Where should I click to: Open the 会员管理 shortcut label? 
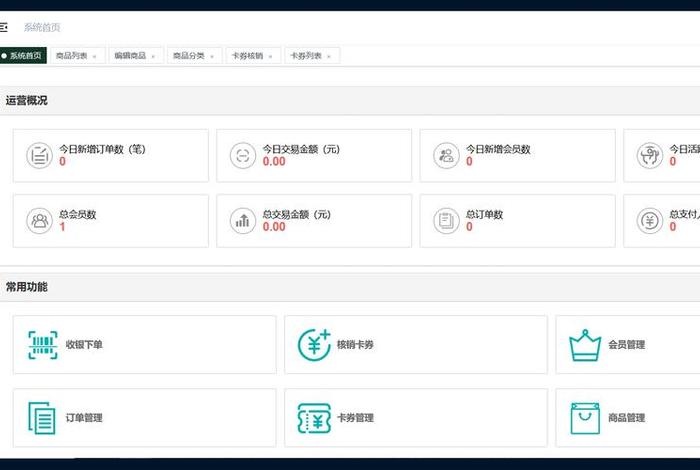pos(627,345)
